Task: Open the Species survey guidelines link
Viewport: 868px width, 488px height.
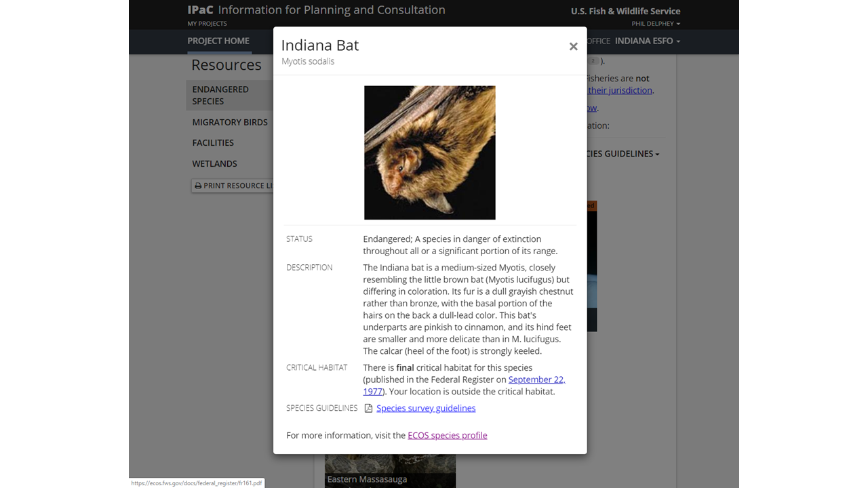Action: 426,408
